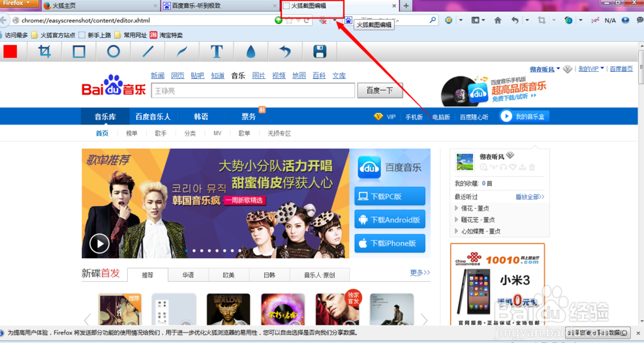Open the 我的VIP dropdown

(591, 69)
